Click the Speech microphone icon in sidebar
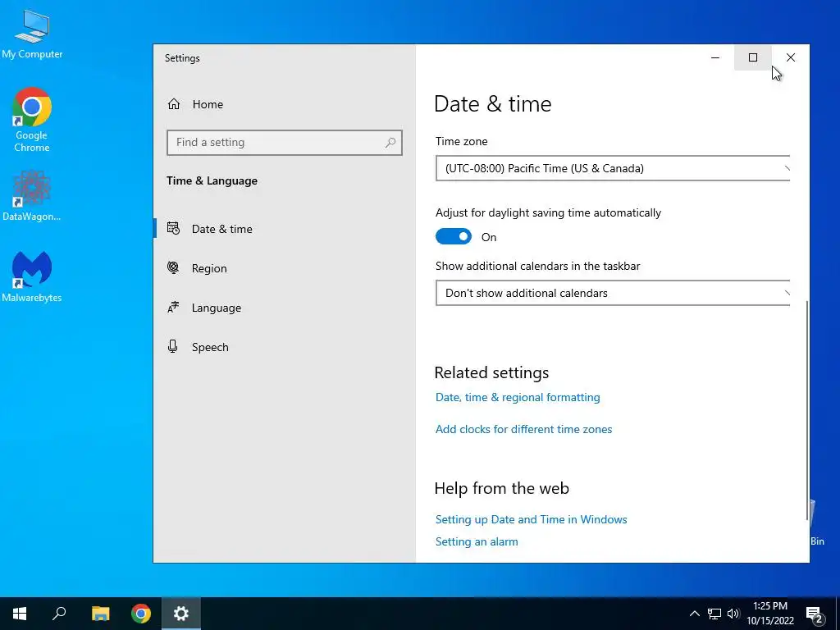This screenshot has width=840, height=630. click(172, 346)
